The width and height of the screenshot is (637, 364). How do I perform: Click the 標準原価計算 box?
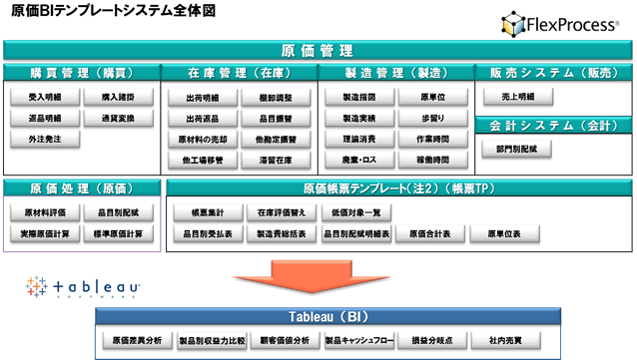coord(118,233)
